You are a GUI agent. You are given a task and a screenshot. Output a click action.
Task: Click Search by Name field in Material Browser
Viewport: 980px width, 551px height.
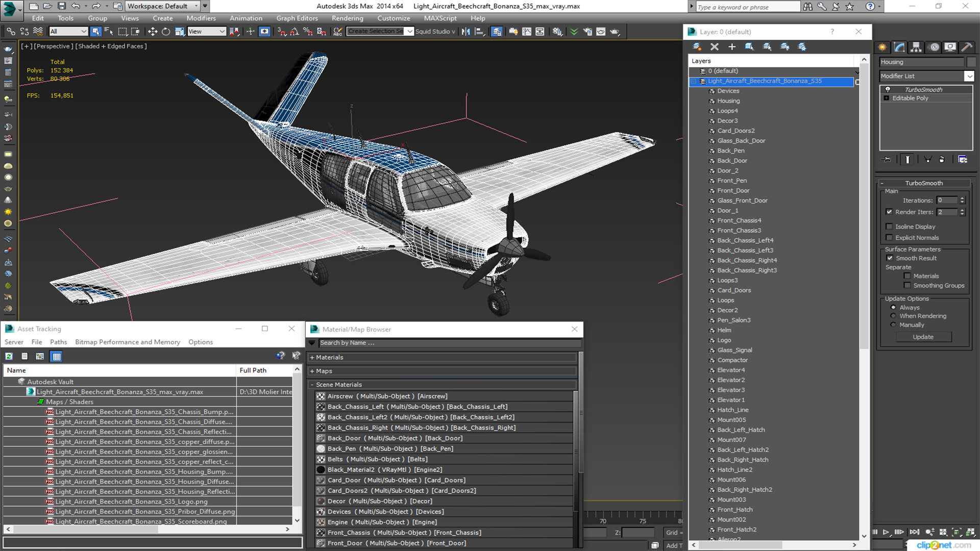(450, 343)
